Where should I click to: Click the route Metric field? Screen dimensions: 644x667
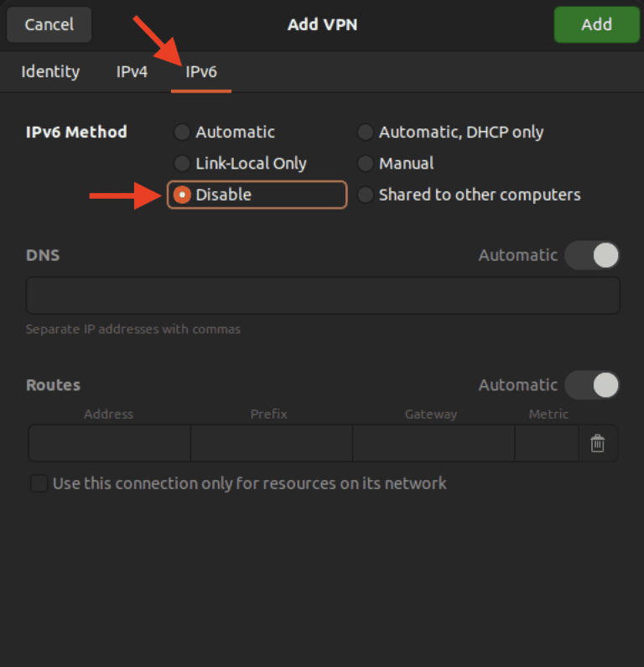coord(546,444)
